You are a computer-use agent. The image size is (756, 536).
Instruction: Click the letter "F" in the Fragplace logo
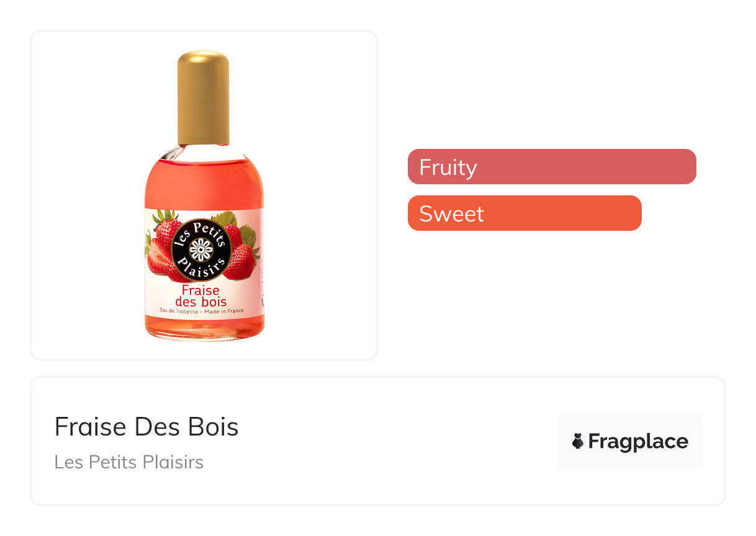tap(594, 441)
